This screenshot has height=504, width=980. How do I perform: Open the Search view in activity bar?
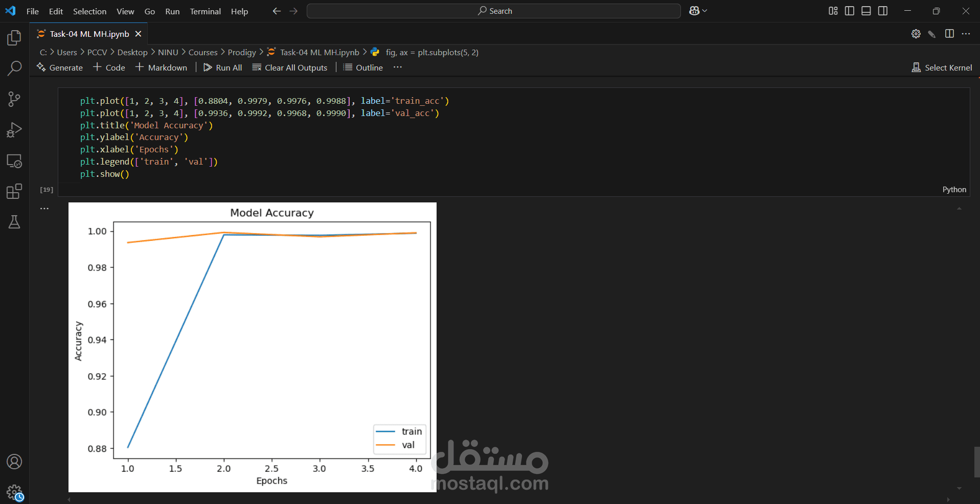(x=14, y=68)
